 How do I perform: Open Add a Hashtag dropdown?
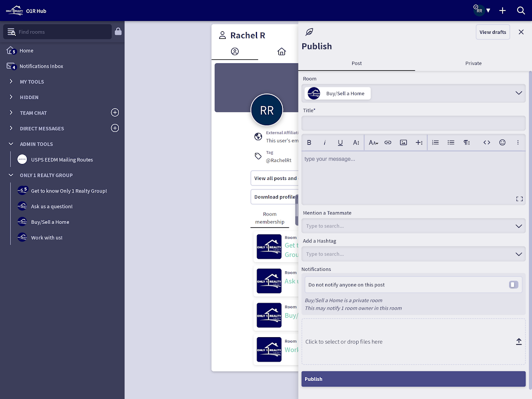[413, 254]
